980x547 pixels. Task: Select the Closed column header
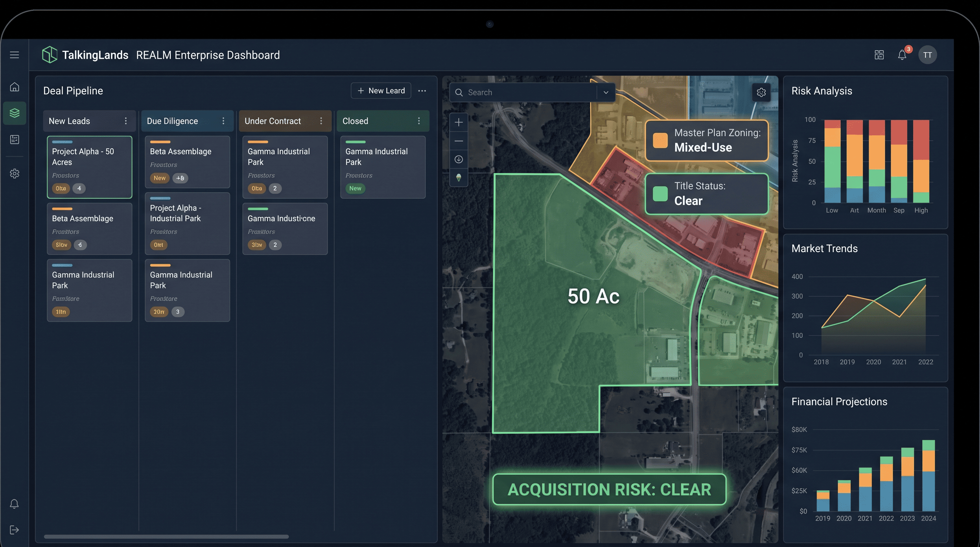click(x=383, y=121)
